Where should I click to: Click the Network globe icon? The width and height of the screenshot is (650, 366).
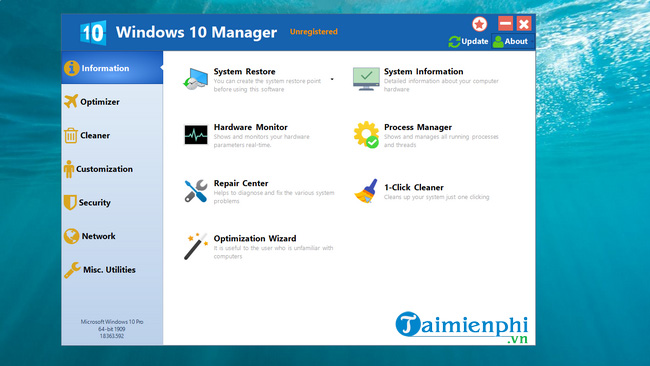(x=71, y=236)
